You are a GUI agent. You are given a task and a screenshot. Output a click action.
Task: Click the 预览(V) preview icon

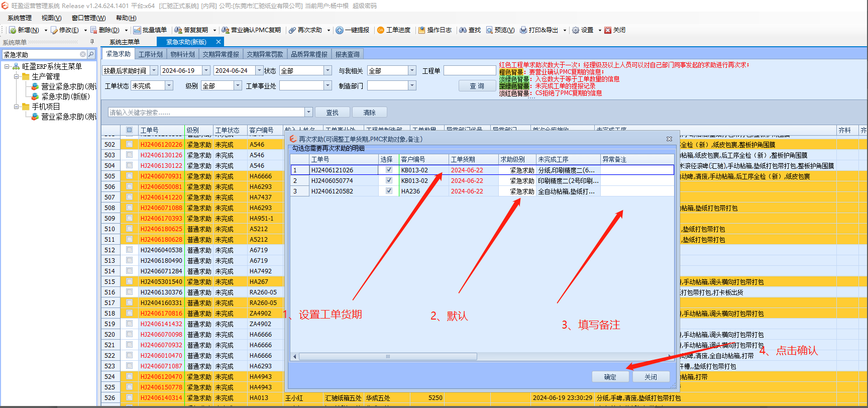pos(489,30)
